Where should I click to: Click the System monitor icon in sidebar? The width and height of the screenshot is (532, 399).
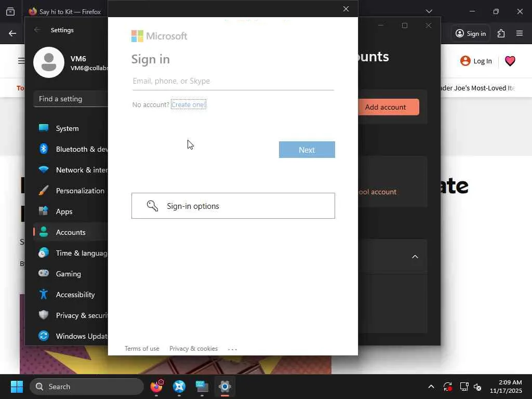coord(44,128)
